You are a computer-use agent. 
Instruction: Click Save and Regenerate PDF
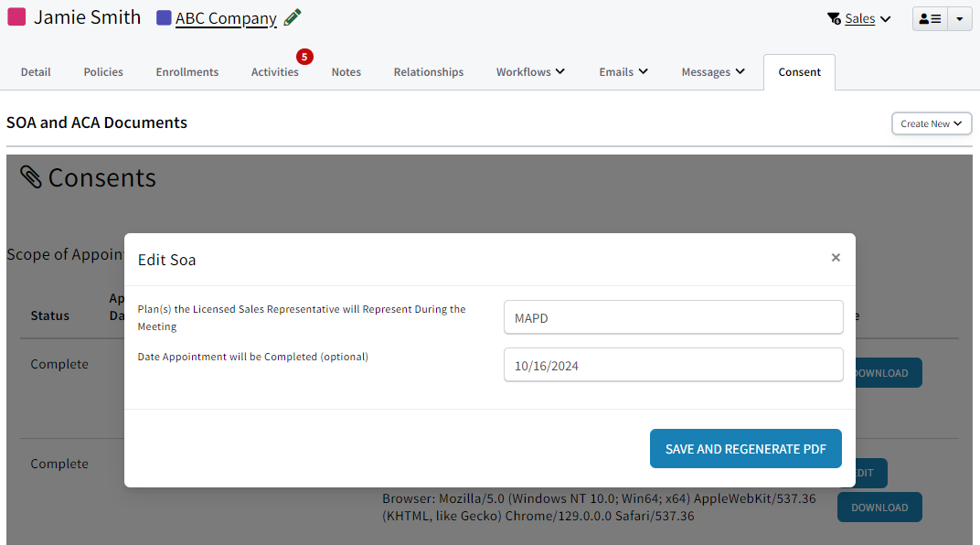click(x=746, y=449)
